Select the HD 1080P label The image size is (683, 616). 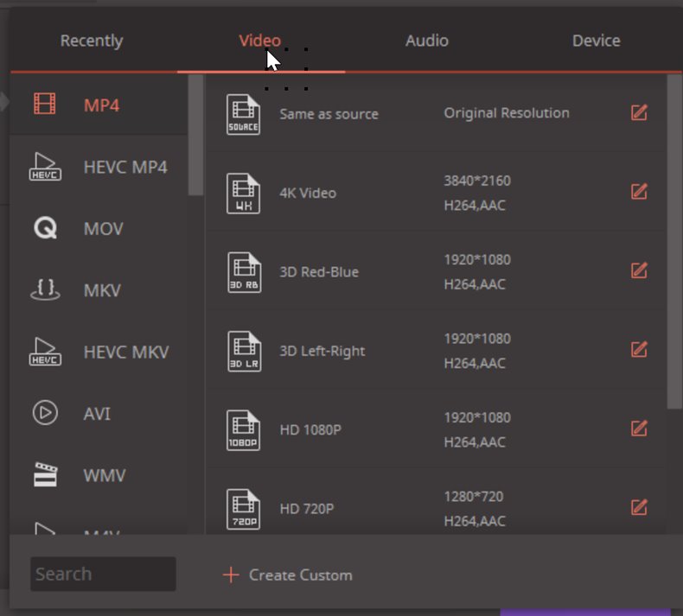pos(310,429)
